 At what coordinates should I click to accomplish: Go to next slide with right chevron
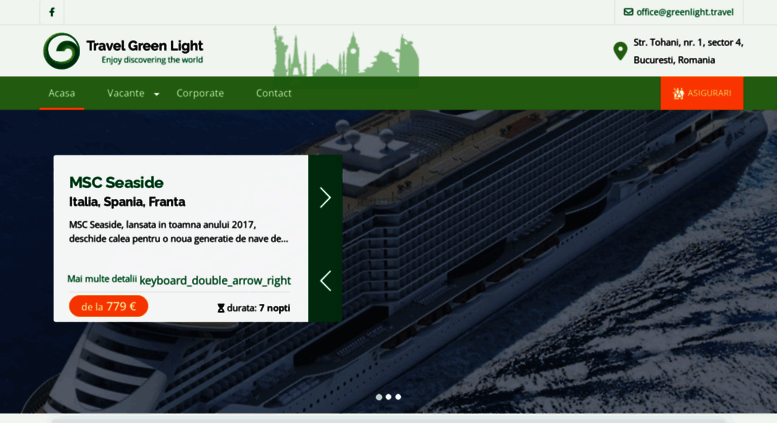pos(325,197)
